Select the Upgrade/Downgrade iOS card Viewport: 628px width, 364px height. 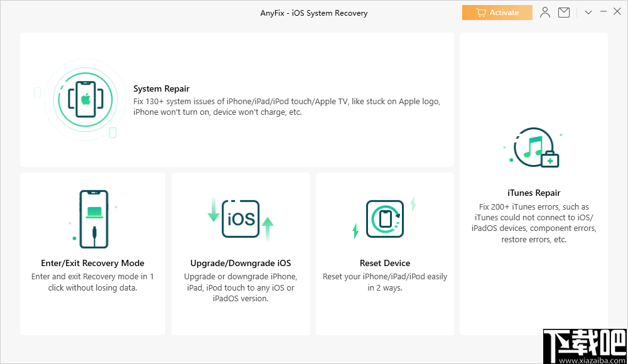pos(240,254)
